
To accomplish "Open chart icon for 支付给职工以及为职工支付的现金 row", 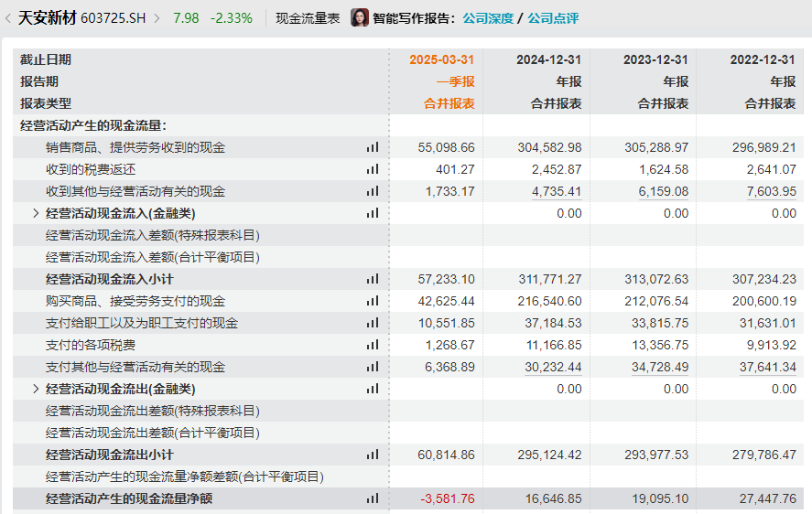I will 373,323.
